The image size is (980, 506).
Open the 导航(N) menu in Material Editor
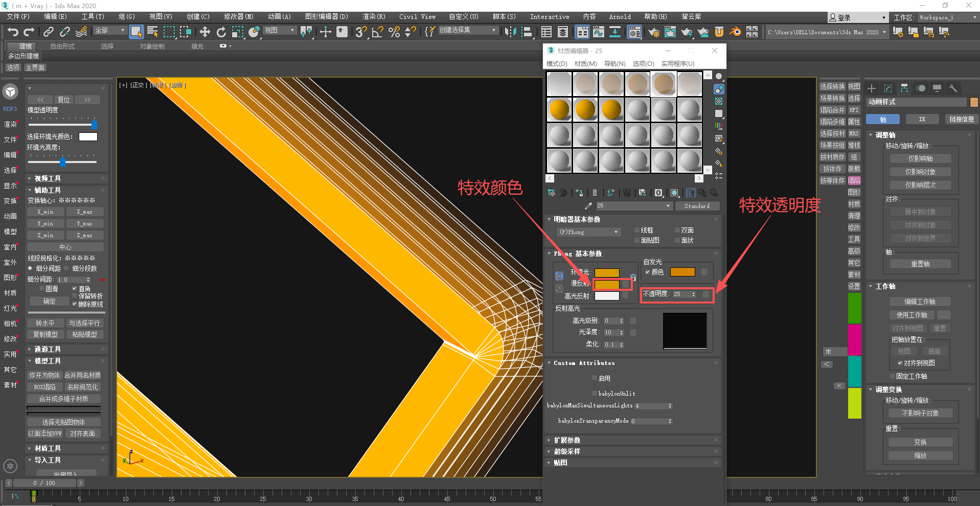614,64
